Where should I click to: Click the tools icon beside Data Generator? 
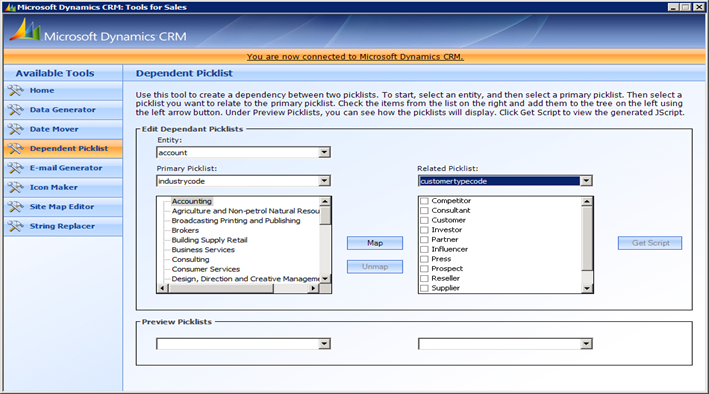click(x=15, y=110)
